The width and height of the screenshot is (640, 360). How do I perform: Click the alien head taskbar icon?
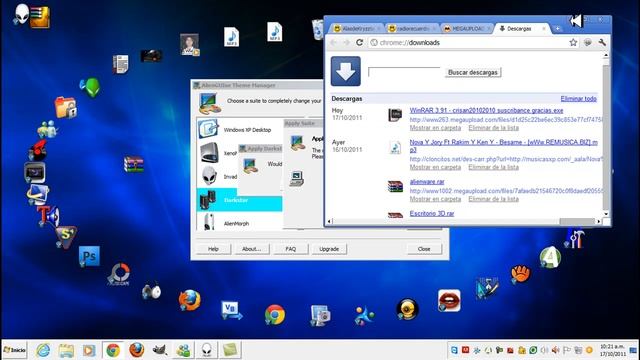pyautogui.click(x=207, y=350)
